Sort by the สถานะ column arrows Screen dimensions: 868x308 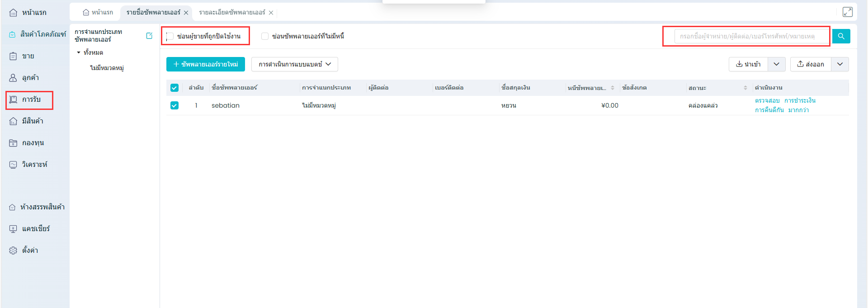point(745,88)
